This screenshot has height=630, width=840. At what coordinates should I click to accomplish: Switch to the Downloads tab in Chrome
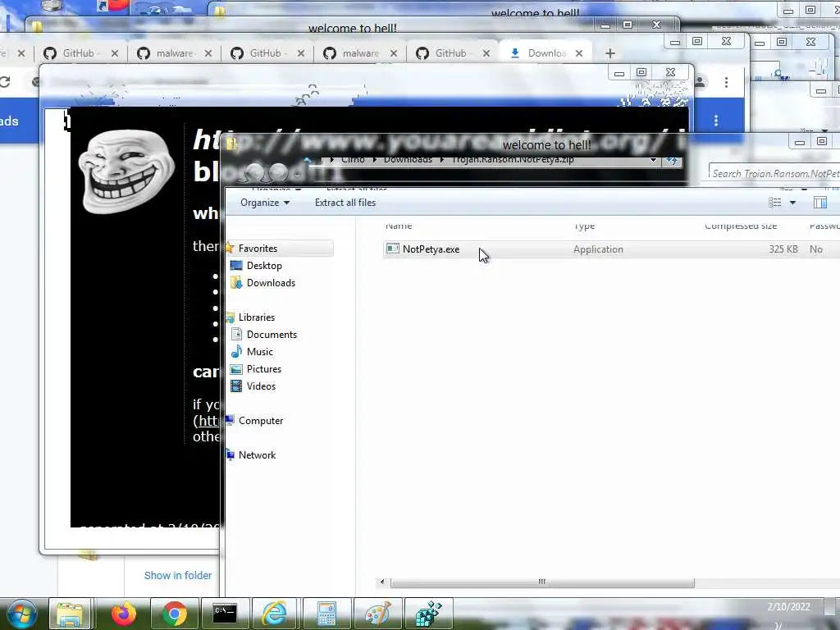(x=546, y=53)
